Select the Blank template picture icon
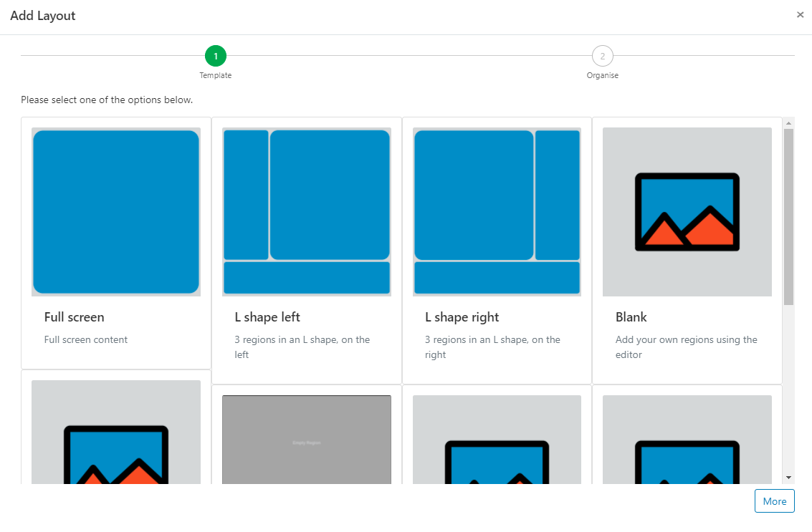The width and height of the screenshot is (812, 532). point(687,211)
